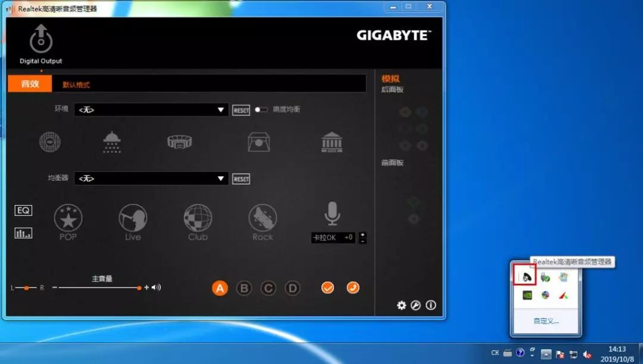The height and width of the screenshot is (364, 643).
Task: Open the wrench connector settings
Action: [416, 305]
